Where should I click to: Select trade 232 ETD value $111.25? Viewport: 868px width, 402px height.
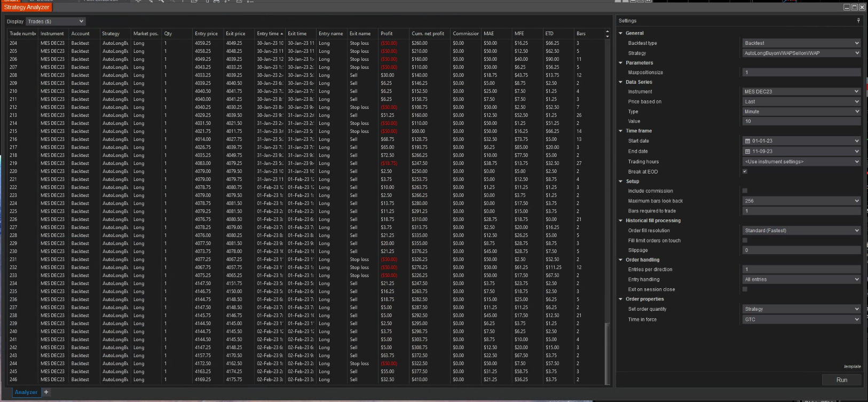[553, 267]
